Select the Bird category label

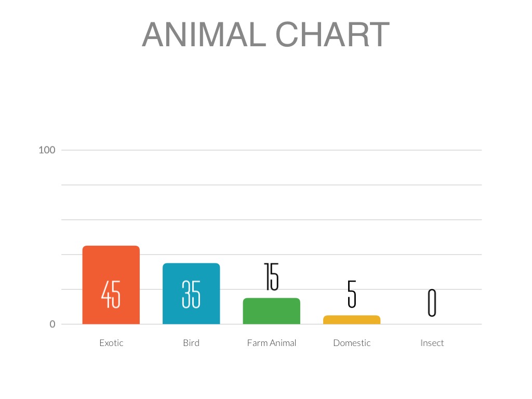pyautogui.click(x=191, y=343)
